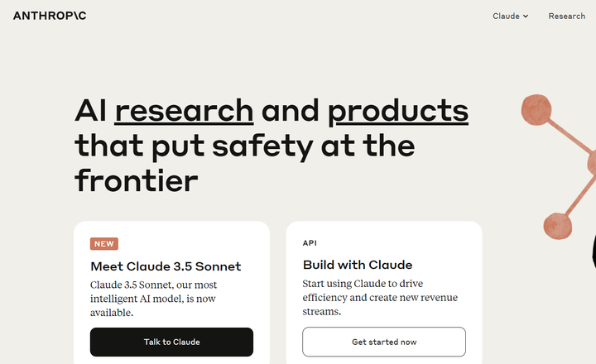Click the word "frontier" in the headline
596x364 pixels.
click(137, 180)
